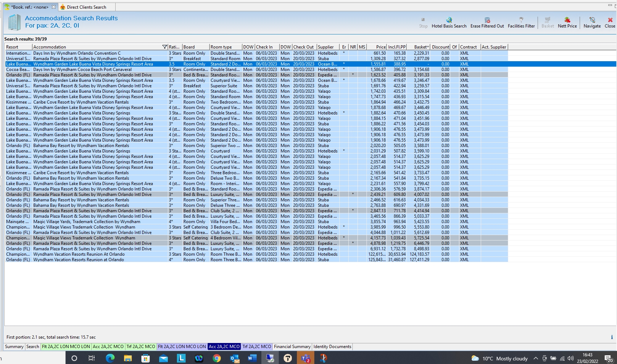Click the blue info icon near search time
The image size is (617, 364).
tap(612, 337)
